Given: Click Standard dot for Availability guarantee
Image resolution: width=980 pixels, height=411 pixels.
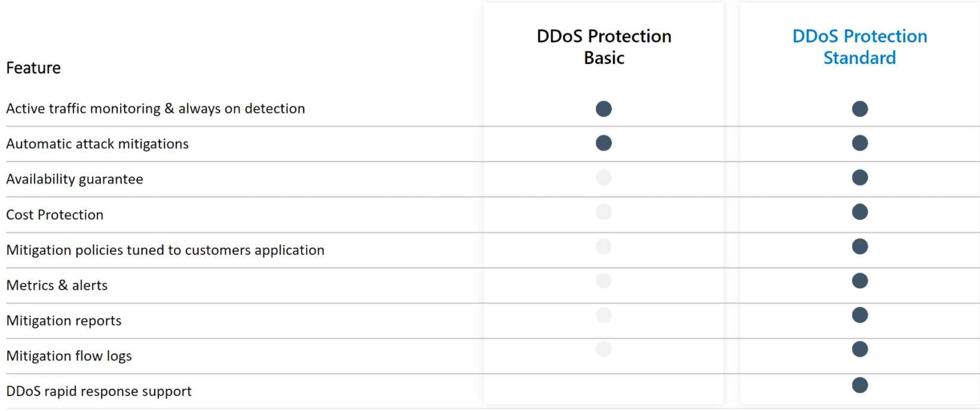Looking at the screenshot, I should (x=859, y=178).
